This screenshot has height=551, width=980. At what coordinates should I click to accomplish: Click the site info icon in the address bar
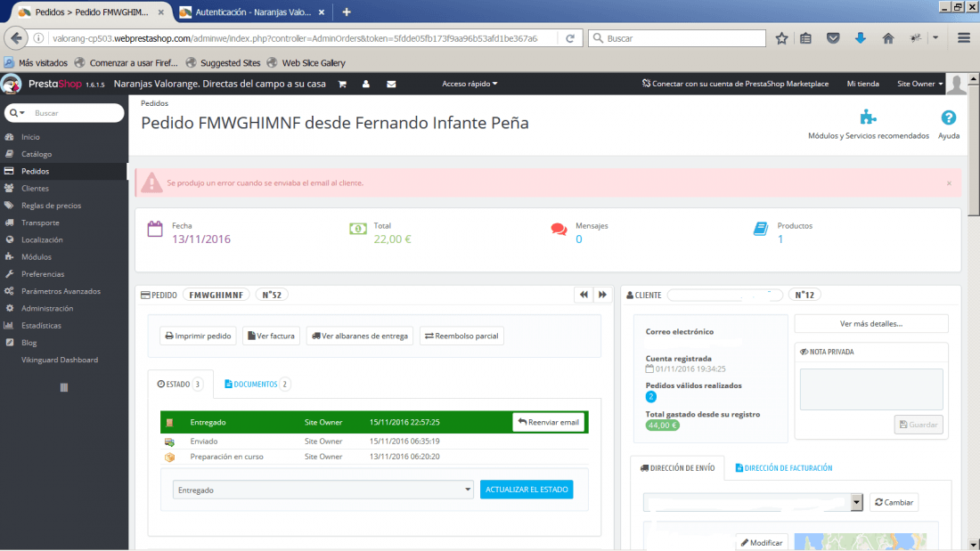click(x=38, y=38)
